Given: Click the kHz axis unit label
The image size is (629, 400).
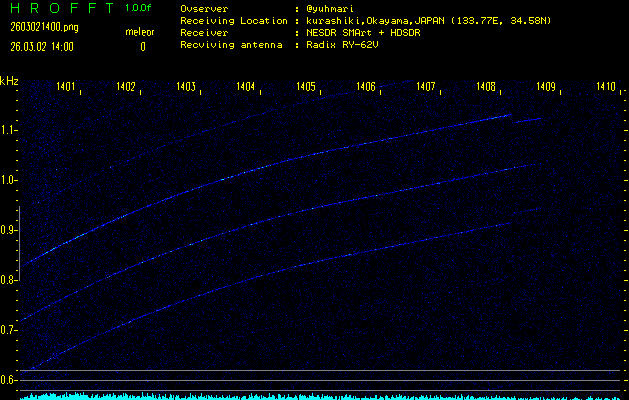Looking at the screenshot, I should pos(9,80).
